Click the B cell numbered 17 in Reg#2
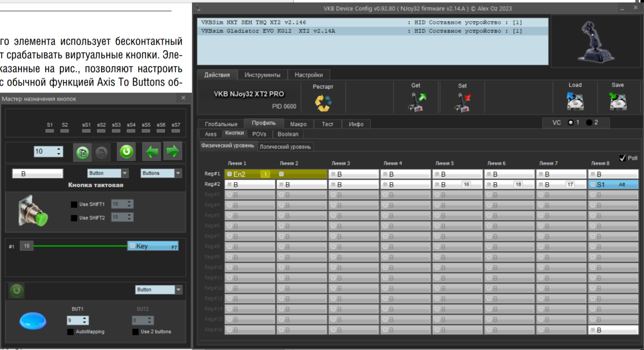This screenshot has width=644, height=350. coord(561,185)
